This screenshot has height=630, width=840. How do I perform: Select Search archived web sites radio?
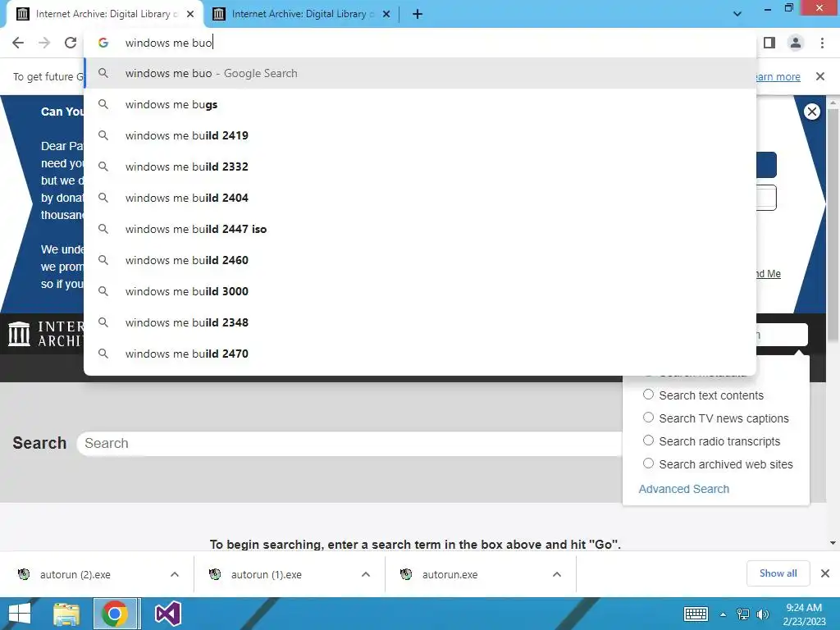(x=648, y=463)
